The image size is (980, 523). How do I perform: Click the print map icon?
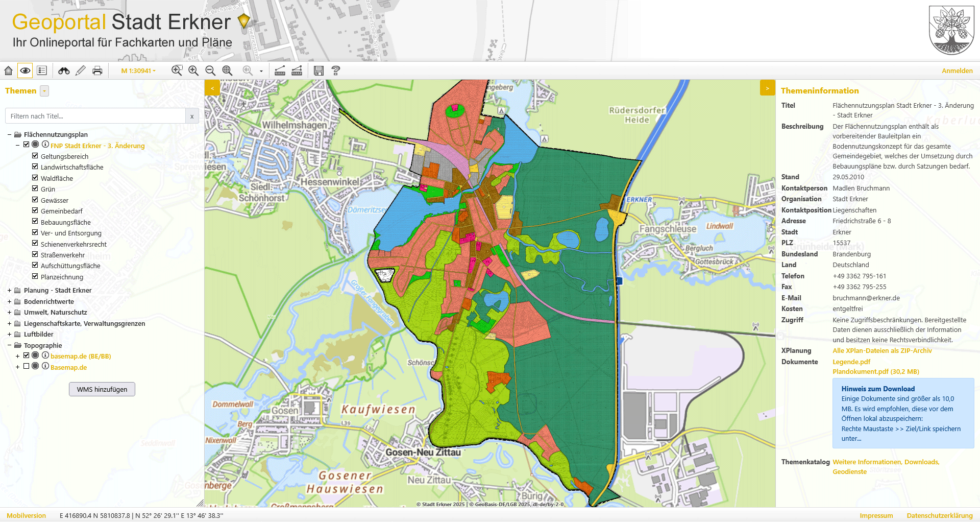tap(97, 70)
